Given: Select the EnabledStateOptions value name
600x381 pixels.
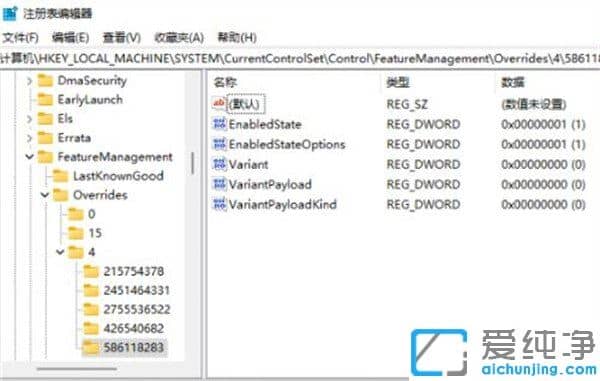Looking at the screenshot, I should pyautogui.click(x=287, y=144).
